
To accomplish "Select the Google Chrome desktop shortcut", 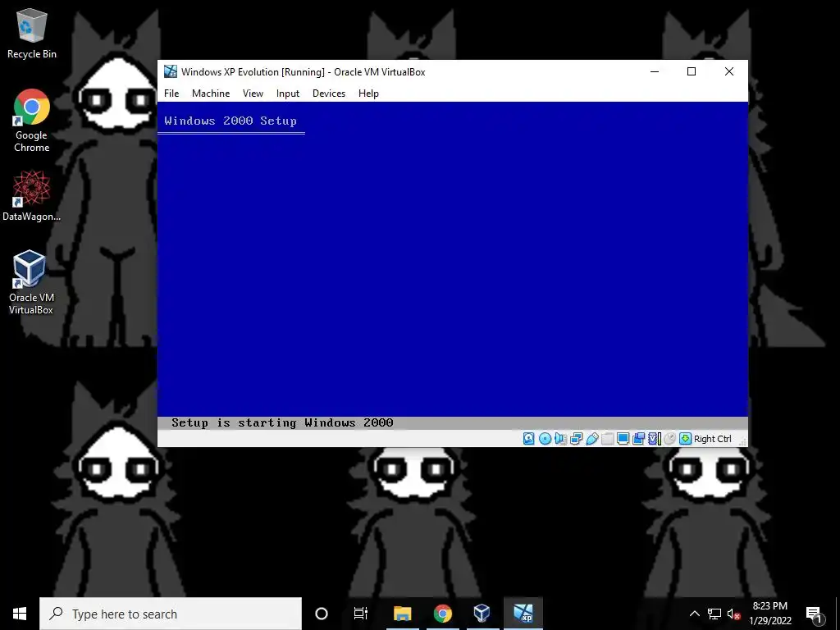I will (32, 121).
